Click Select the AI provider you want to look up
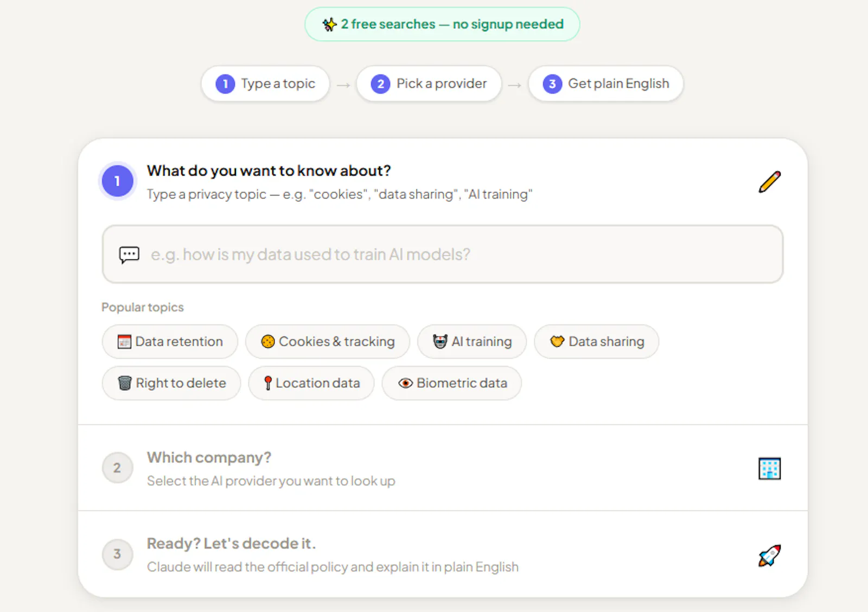This screenshot has height=612, width=868. click(x=271, y=481)
